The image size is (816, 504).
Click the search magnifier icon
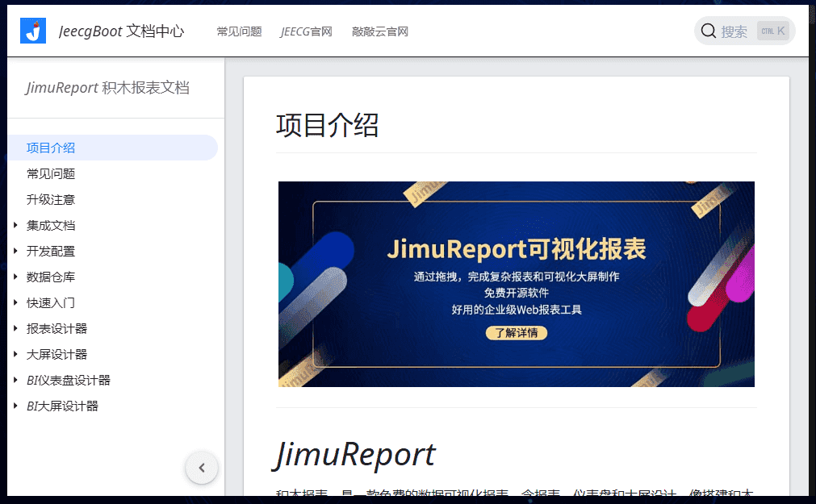pos(709,31)
